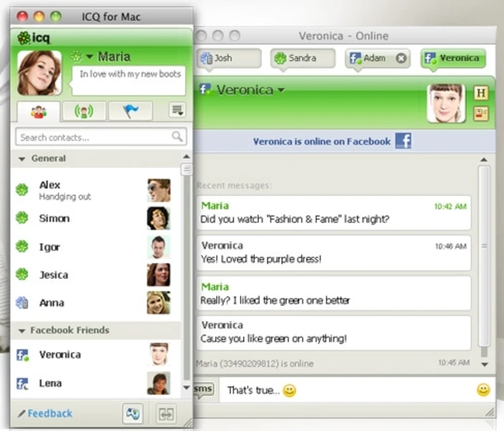Click the add contact button near Feedback
The width and height of the screenshot is (504, 431).
tap(133, 414)
